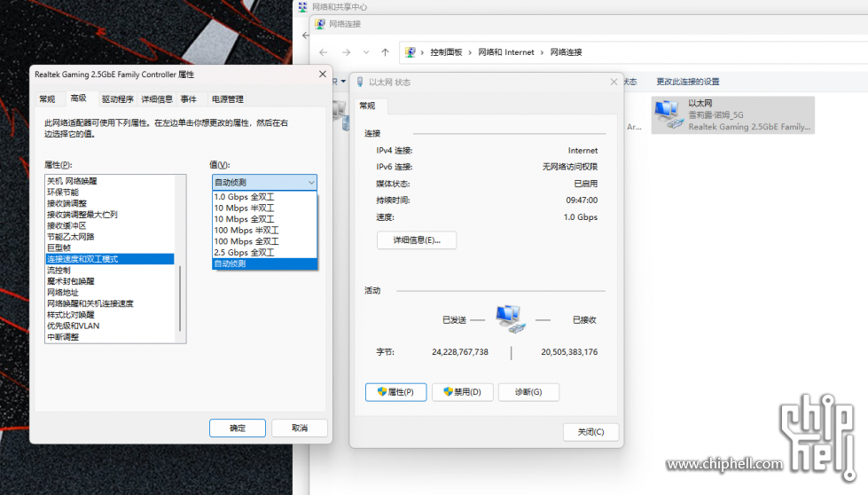Click 网络连接 breadcrumb segment
The height and width of the screenshot is (495, 868).
pos(566,52)
